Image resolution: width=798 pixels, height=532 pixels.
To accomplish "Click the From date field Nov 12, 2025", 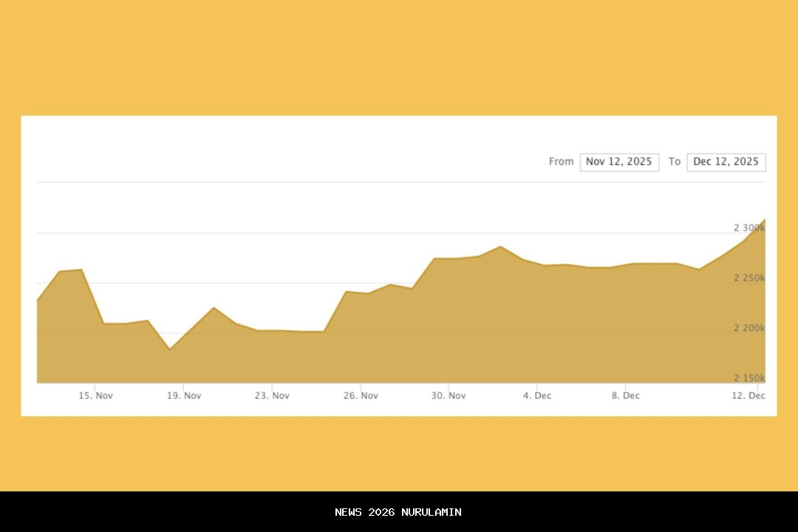I will [618, 162].
